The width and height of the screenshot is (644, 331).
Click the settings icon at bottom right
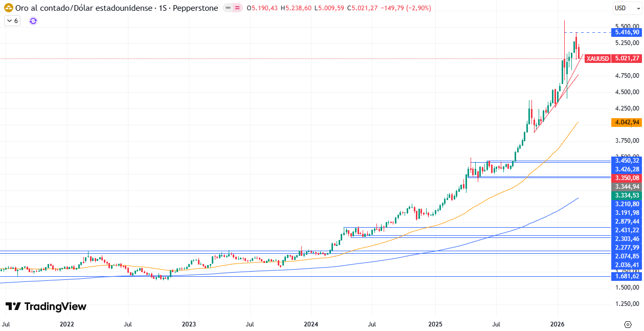click(x=629, y=324)
